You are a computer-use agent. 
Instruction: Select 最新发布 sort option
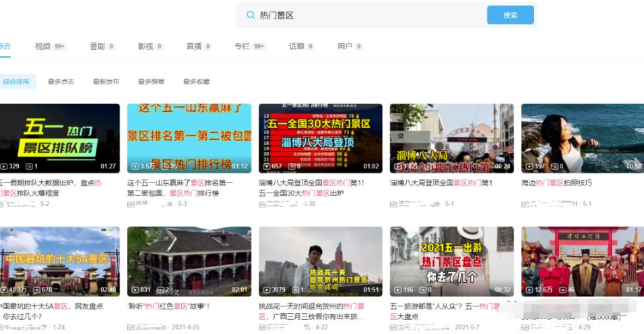[106, 81]
